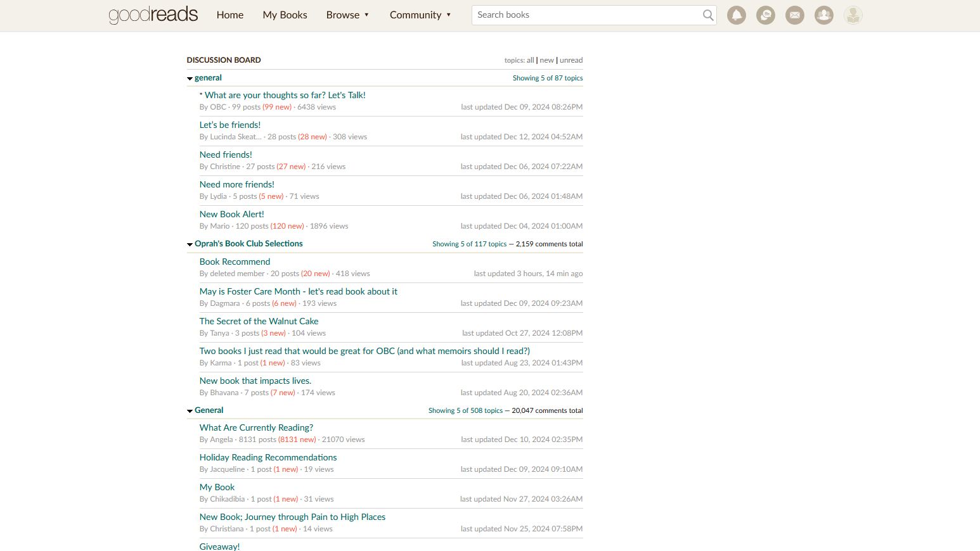Screen dimensions: 980x551
Task: Open 'The Secret of the Walnut Cake'
Action: pyautogui.click(x=259, y=321)
